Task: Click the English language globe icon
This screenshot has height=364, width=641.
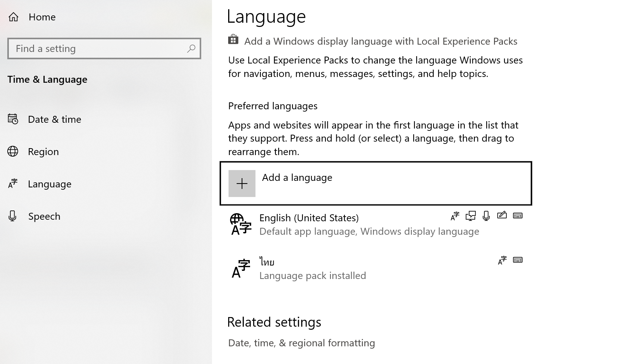Action: pos(241,224)
